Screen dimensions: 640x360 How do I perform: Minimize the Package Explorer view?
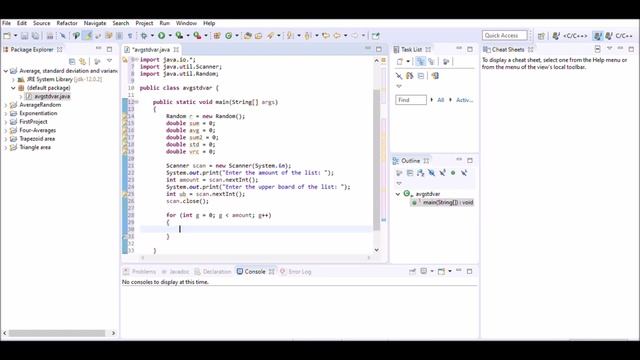[x=98, y=49]
